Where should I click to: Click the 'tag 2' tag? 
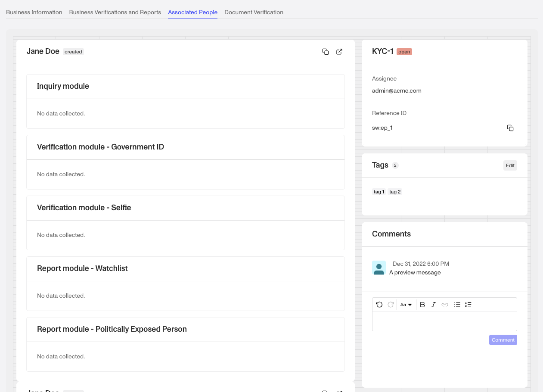tap(395, 192)
